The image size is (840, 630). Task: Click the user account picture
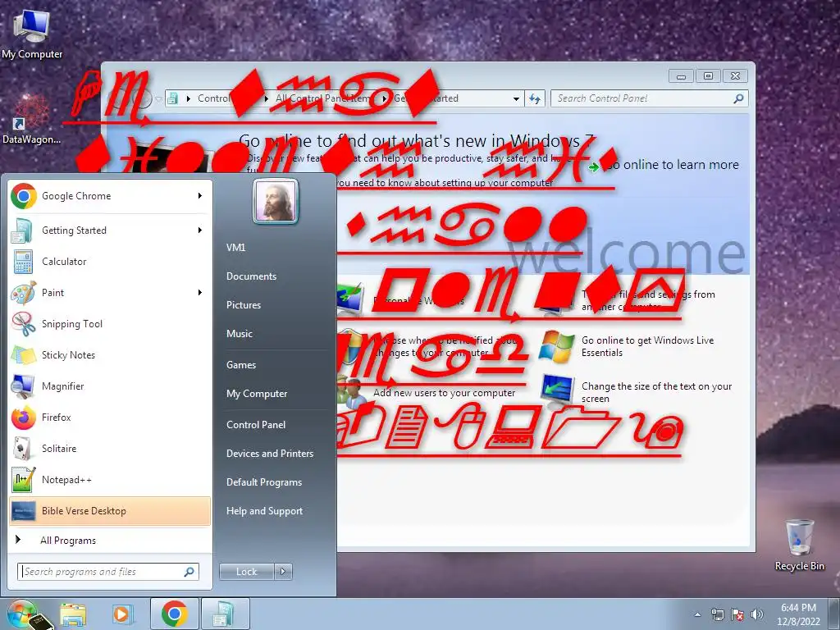tap(276, 201)
